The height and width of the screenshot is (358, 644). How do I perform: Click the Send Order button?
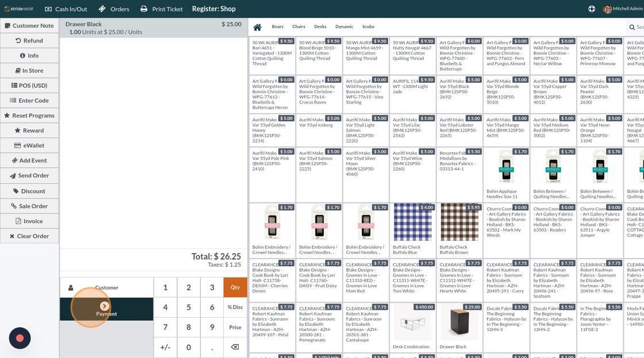pyautogui.click(x=29, y=176)
